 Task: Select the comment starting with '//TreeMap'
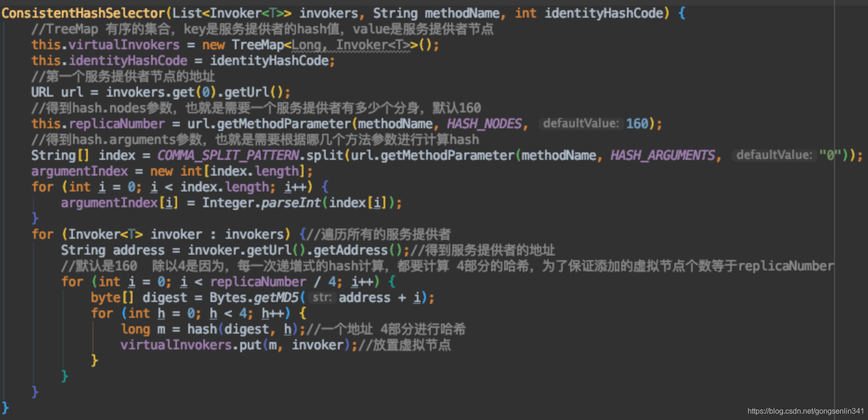click(262, 29)
